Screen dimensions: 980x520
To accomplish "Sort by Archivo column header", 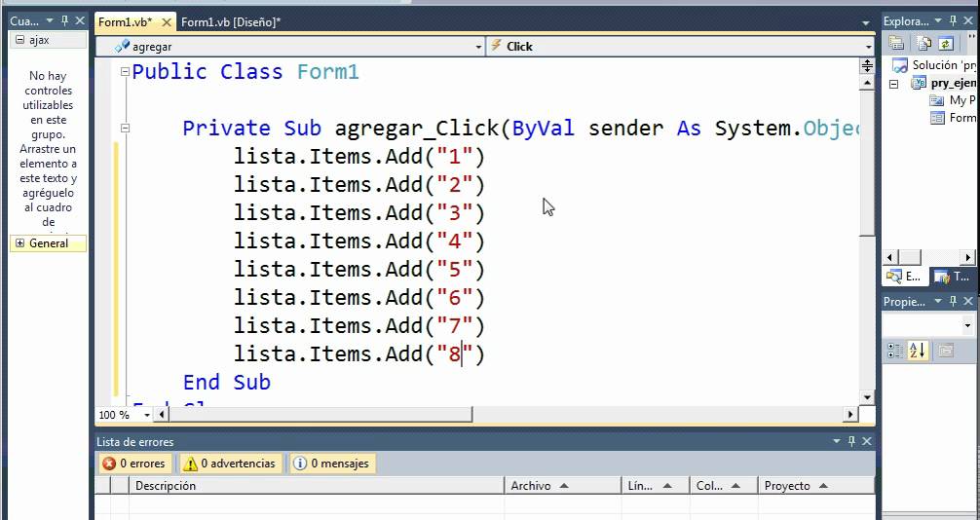I will [x=563, y=486].
